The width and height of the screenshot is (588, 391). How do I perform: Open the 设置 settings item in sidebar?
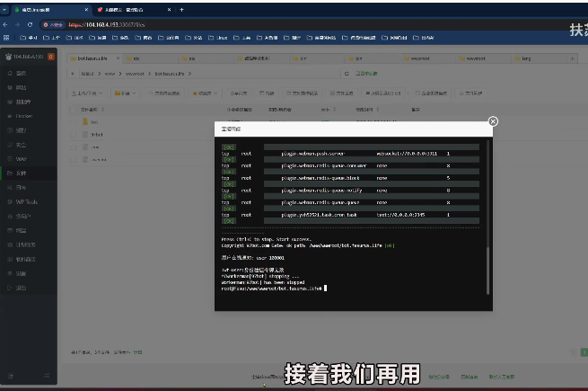click(x=21, y=273)
